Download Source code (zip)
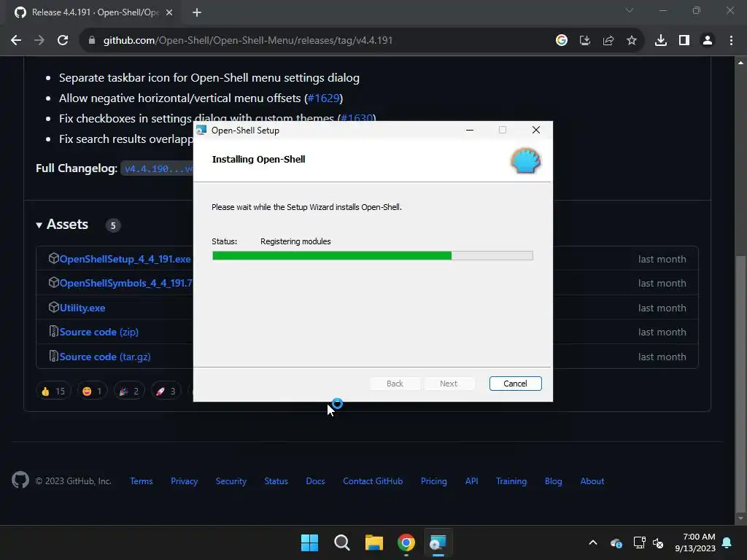Image resolution: width=747 pixels, height=560 pixels. click(99, 332)
